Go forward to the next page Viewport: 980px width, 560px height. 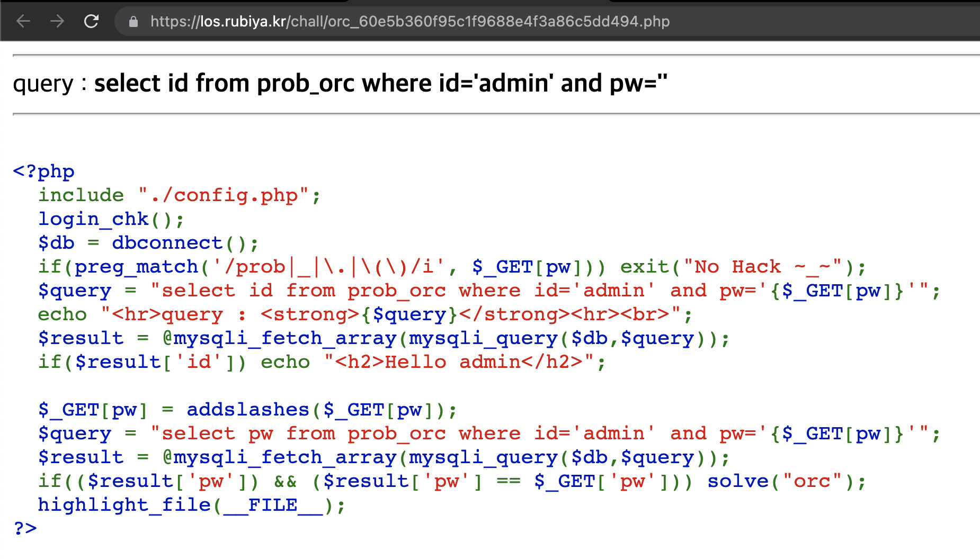coord(57,21)
